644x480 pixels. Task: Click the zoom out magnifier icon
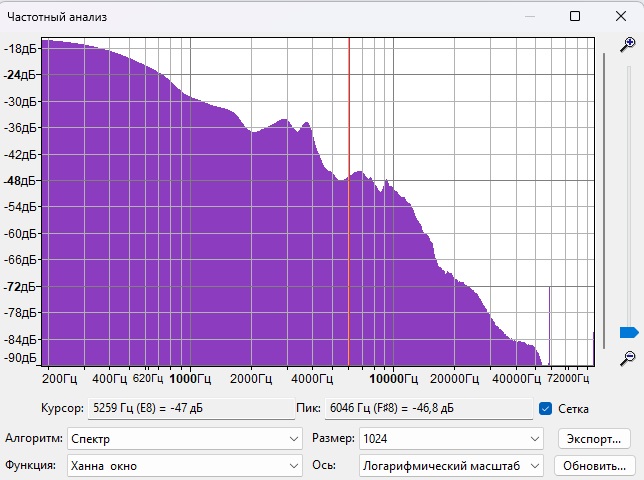pos(628,358)
